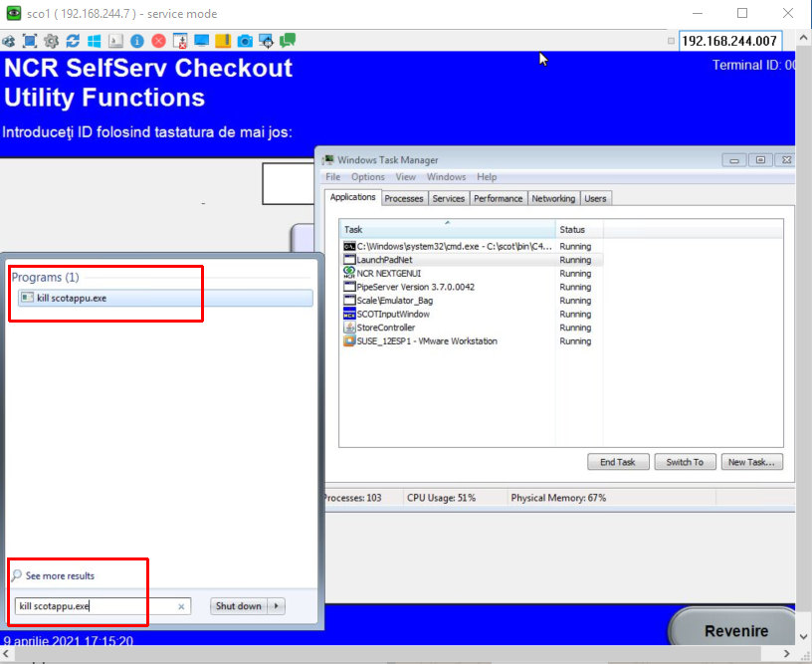Click the StoreController Java task icon
812x664 pixels.
coord(349,328)
